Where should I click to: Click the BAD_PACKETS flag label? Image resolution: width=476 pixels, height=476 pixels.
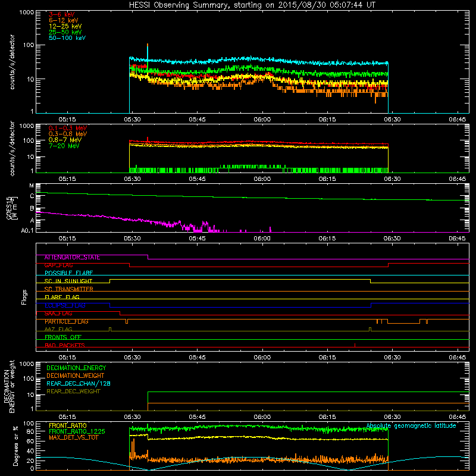coord(65,345)
